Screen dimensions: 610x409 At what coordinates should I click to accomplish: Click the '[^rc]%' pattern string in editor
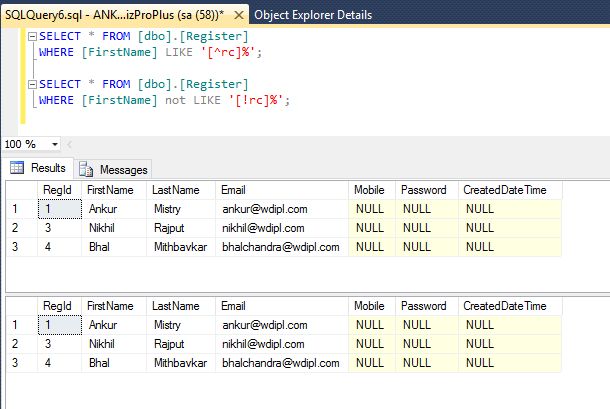click(x=228, y=52)
